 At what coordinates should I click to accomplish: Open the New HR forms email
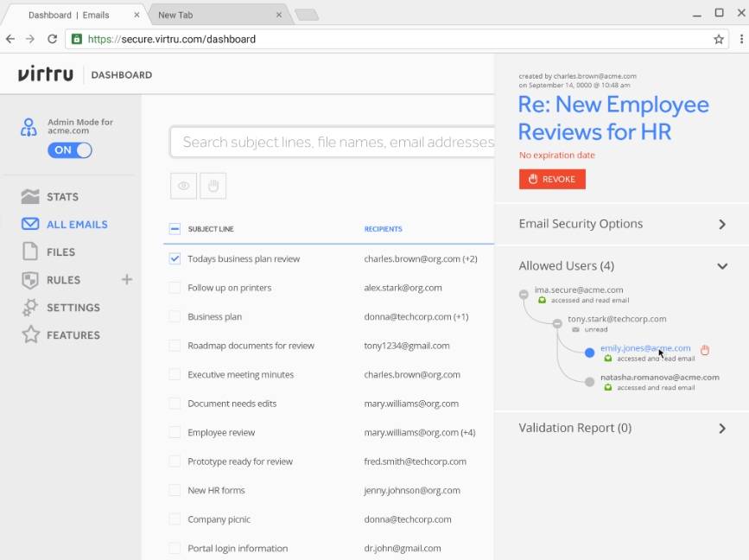(x=216, y=490)
